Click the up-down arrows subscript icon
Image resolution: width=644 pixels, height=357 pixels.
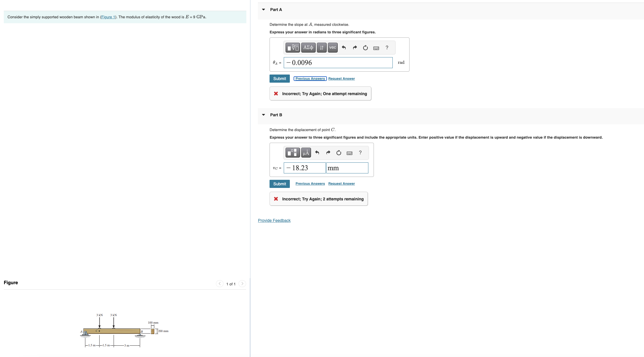click(x=321, y=48)
